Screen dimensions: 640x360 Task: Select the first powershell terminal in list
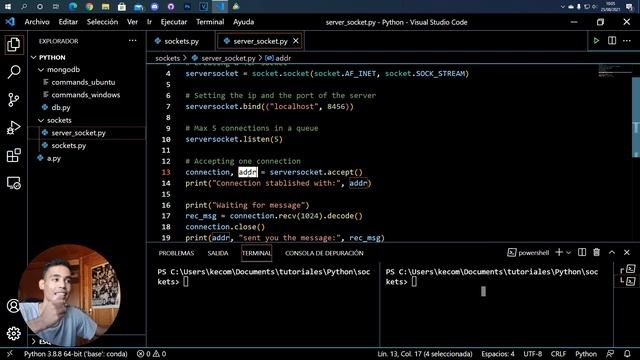pyautogui.click(x=628, y=269)
